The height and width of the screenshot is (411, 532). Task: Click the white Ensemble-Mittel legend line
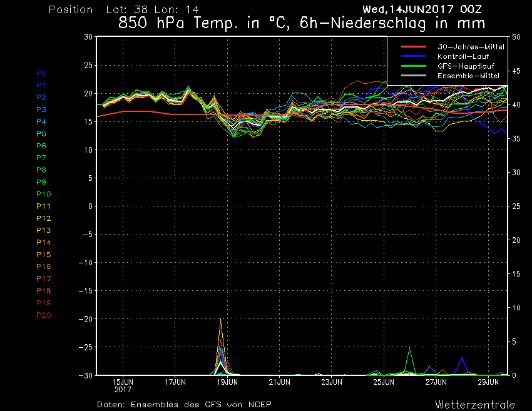point(413,76)
